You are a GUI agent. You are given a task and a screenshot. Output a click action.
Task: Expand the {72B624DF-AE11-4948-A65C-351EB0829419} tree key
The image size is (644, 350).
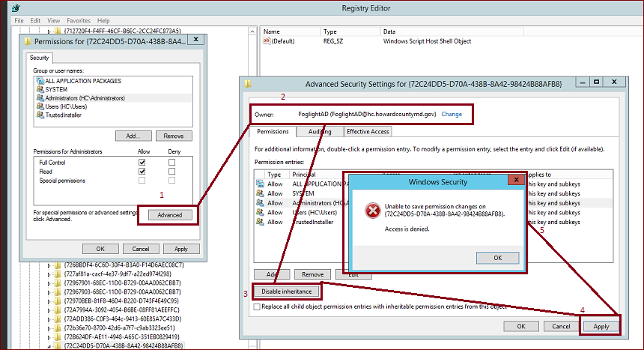(x=49, y=338)
